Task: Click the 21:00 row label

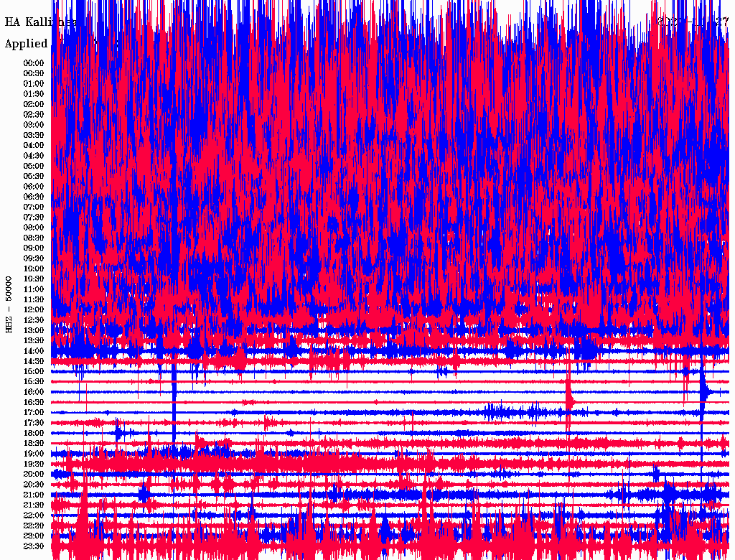Action: 34,495
